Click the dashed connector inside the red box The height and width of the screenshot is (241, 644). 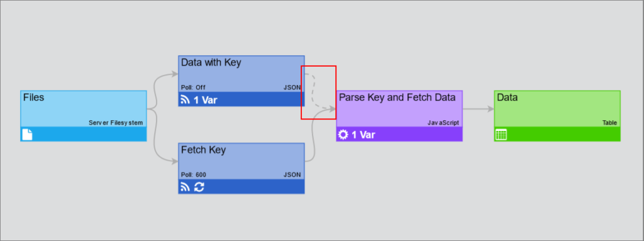(x=313, y=91)
